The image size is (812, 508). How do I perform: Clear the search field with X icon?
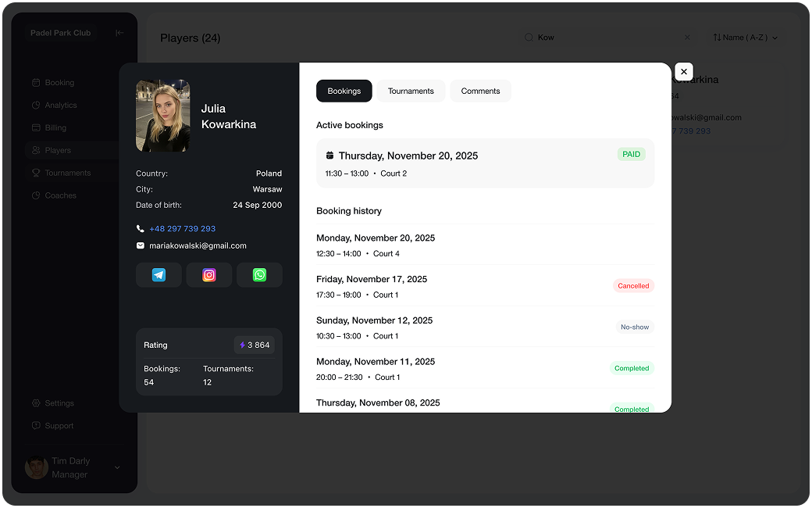[x=687, y=38]
